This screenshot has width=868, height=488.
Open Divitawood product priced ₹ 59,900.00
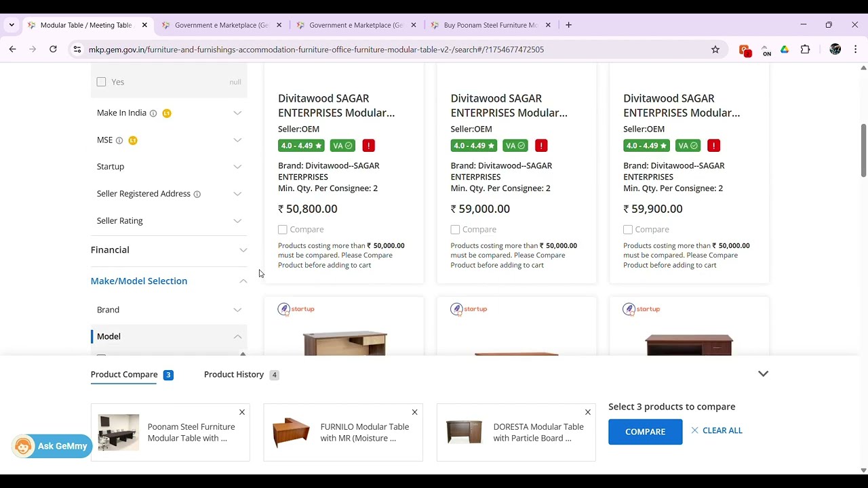point(682,106)
